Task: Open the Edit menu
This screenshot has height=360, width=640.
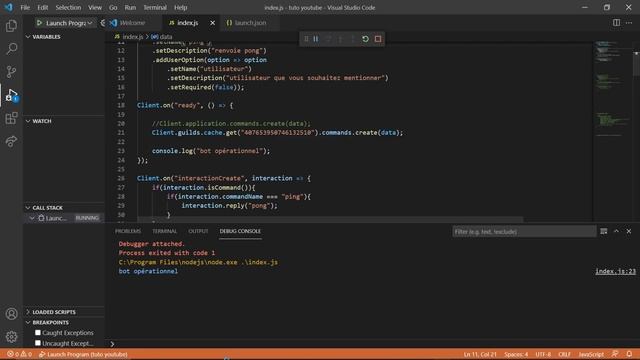Action: 42,7
